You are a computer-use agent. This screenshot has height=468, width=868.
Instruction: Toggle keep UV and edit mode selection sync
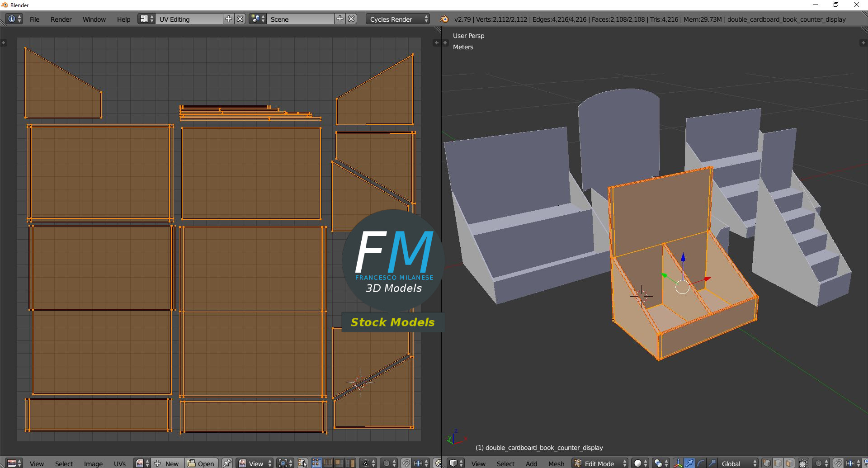point(302,463)
